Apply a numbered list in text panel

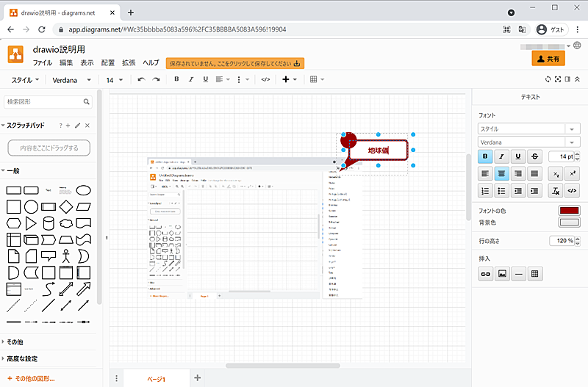click(x=485, y=191)
